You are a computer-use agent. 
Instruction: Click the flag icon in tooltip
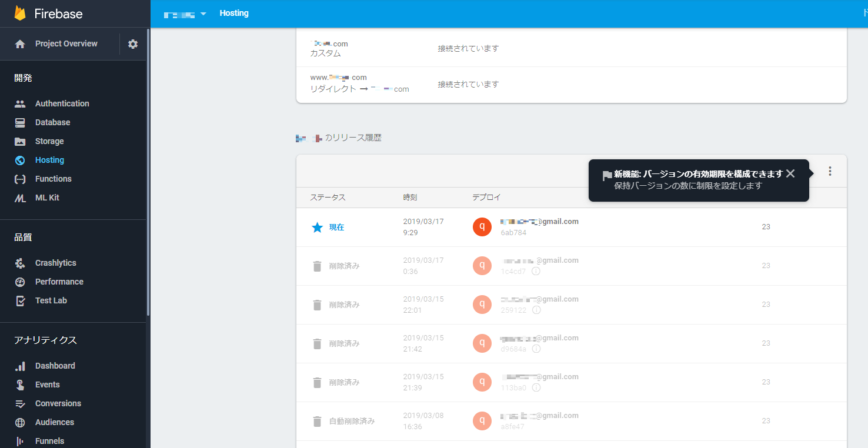point(607,176)
